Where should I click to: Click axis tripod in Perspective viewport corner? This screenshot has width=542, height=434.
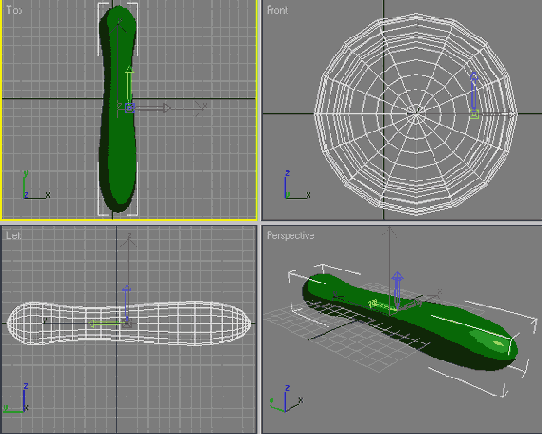coord(287,399)
